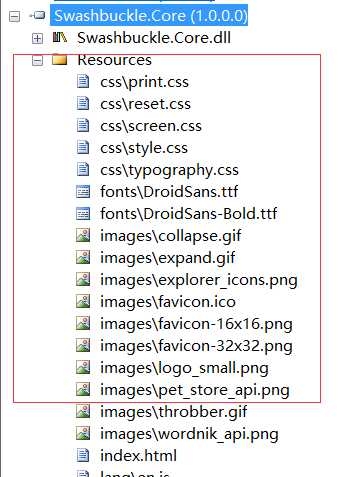The height and width of the screenshot is (477, 361).
Task: Select the Swashbuckle.Core.dll node
Action: click(x=154, y=38)
